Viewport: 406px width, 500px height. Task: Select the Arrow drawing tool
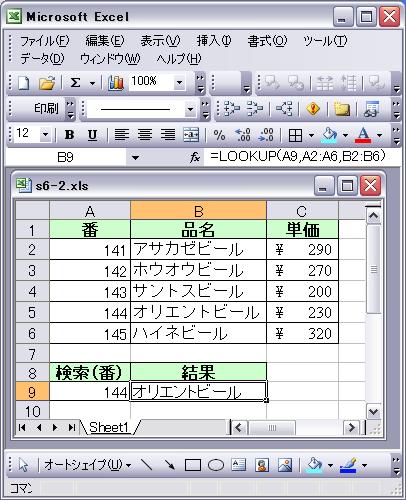click(170, 464)
